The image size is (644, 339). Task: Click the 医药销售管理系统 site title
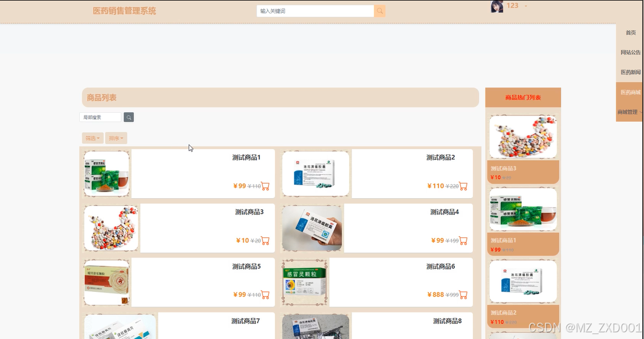(x=125, y=11)
